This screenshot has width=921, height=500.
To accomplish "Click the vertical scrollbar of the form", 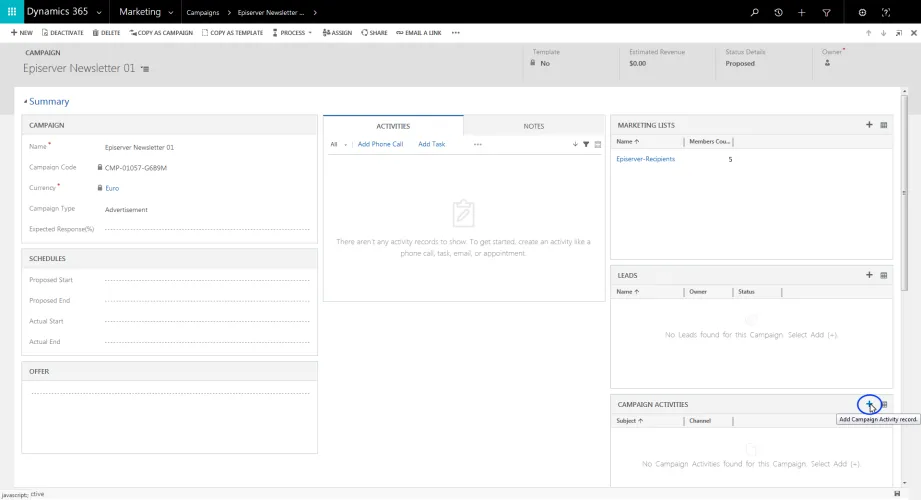I will (x=905, y=192).
